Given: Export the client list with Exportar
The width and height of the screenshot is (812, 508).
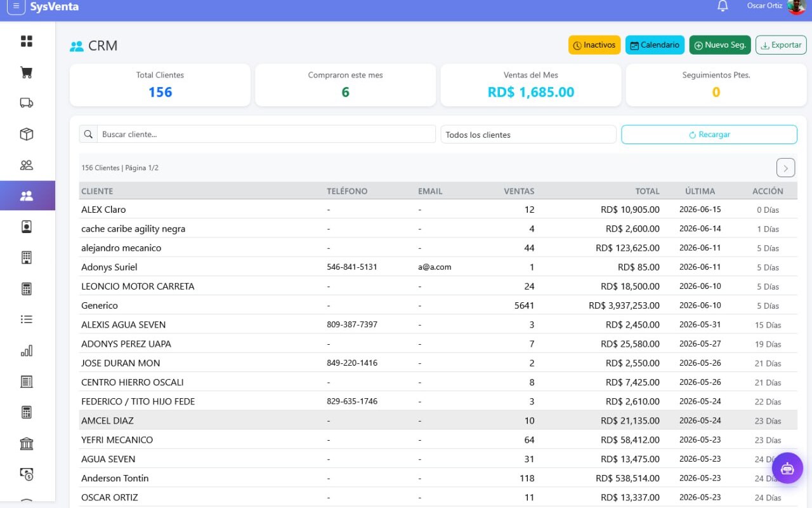Looking at the screenshot, I should pos(781,45).
